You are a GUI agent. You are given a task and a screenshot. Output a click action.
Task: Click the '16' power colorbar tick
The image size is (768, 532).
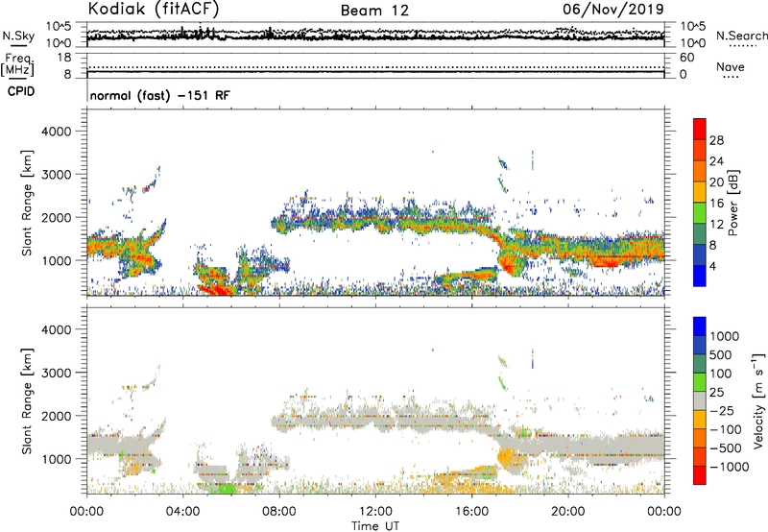(716, 204)
